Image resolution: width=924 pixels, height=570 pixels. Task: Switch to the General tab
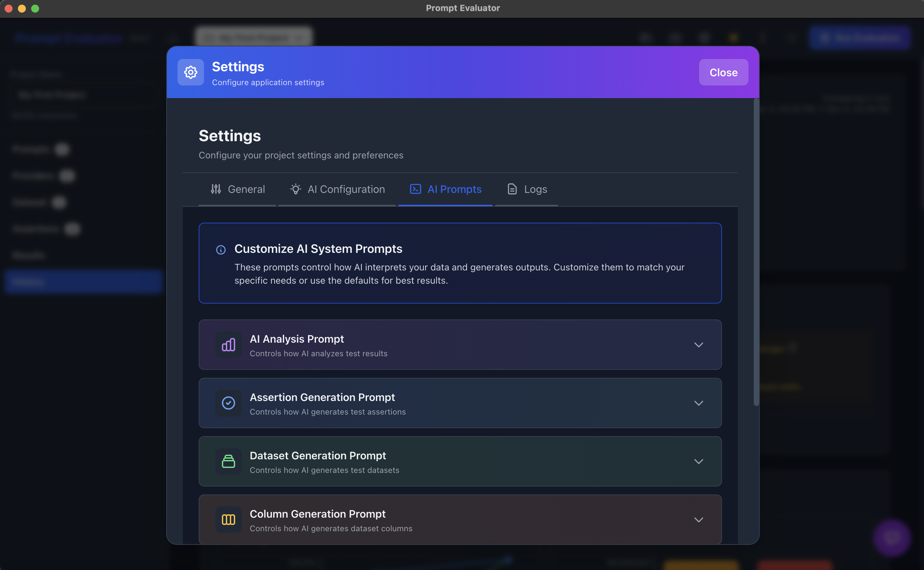point(246,189)
